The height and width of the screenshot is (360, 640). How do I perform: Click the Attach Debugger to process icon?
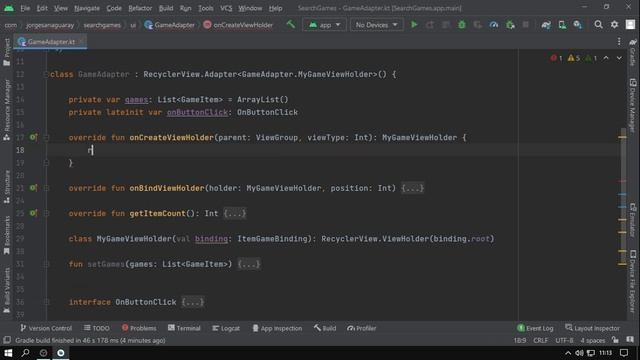pyautogui.click(x=510, y=25)
